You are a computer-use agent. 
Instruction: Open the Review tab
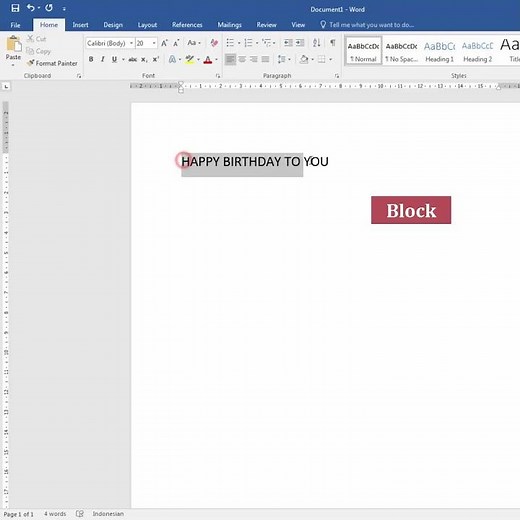coord(266,25)
